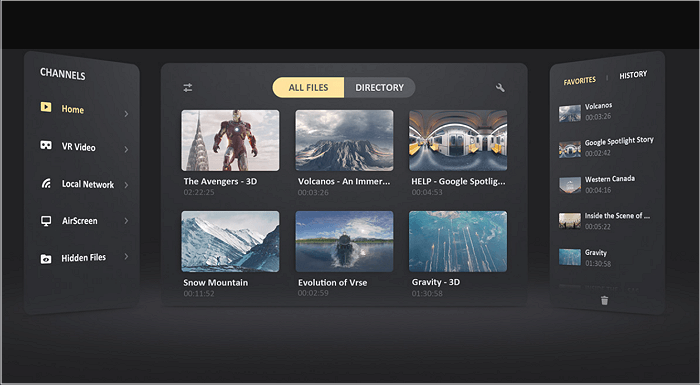Open the HISTORY tab
Viewport: 700px width, 385px height.
(633, 75)
